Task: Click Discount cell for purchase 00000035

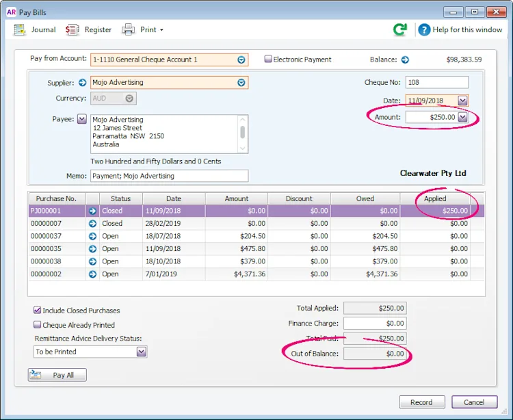Action: 299,249
